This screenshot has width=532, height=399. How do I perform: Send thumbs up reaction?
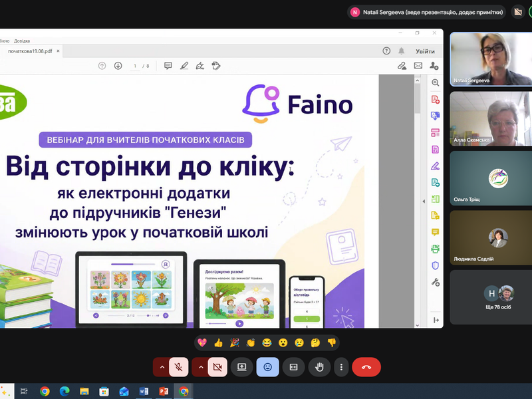218,342
